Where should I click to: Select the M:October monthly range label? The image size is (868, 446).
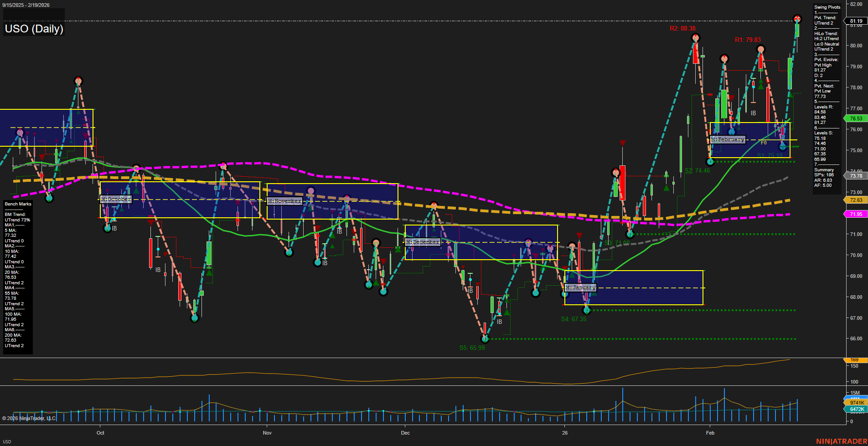point(116,200)
